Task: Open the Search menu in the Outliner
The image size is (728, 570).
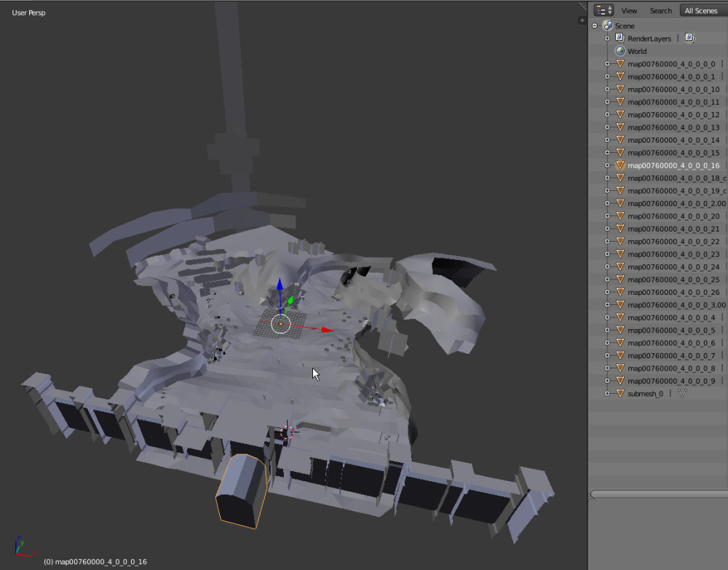Action: (661, 11)
